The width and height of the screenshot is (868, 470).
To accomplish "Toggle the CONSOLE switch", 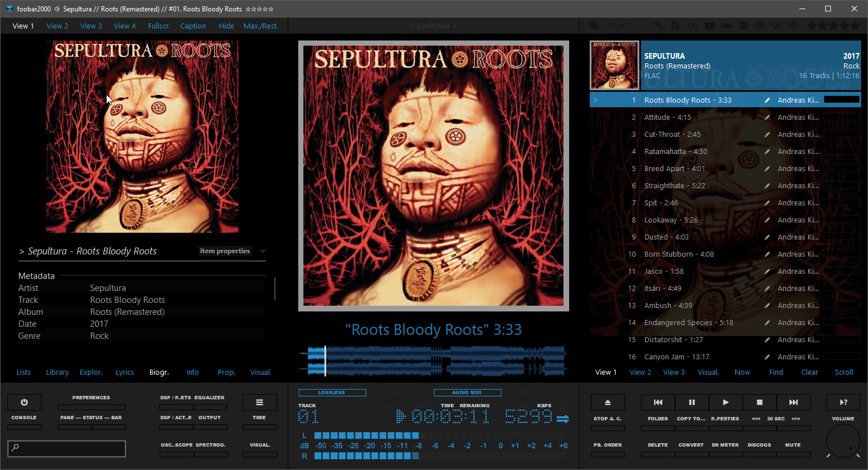I will (24, 427).
